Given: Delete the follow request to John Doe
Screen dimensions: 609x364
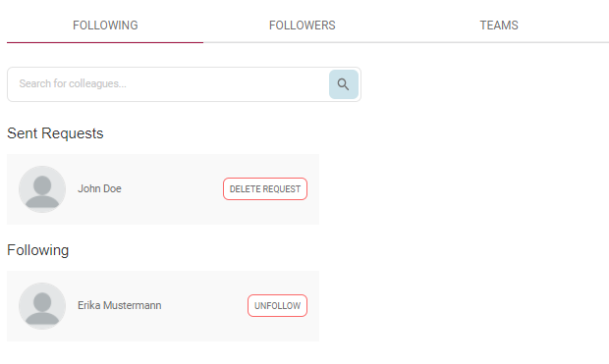Looking at the screenshot, I should (265, 189).
